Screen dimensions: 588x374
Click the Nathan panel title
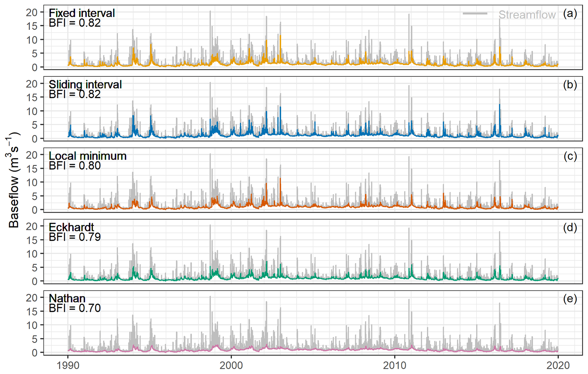click(x=67, y=298)
